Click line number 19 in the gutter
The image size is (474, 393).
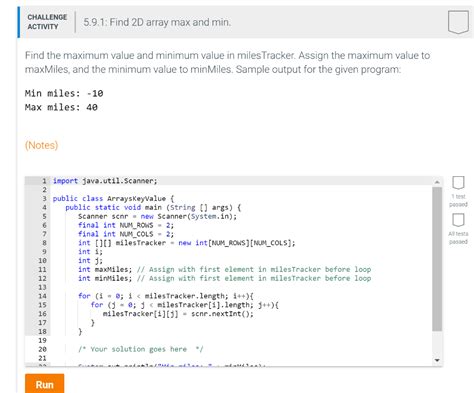pyautogui.click(x=42, y=340)
